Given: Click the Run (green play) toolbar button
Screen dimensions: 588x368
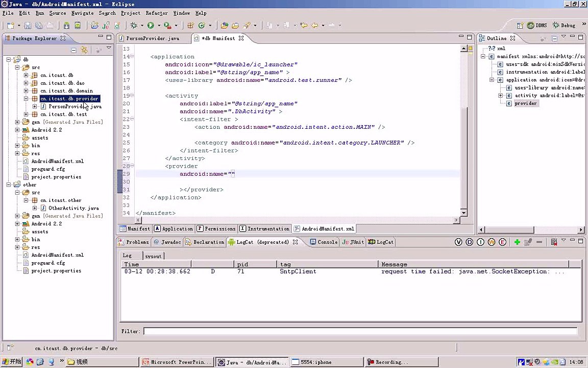Looking at the screenshot, I should tap(151, 25).
